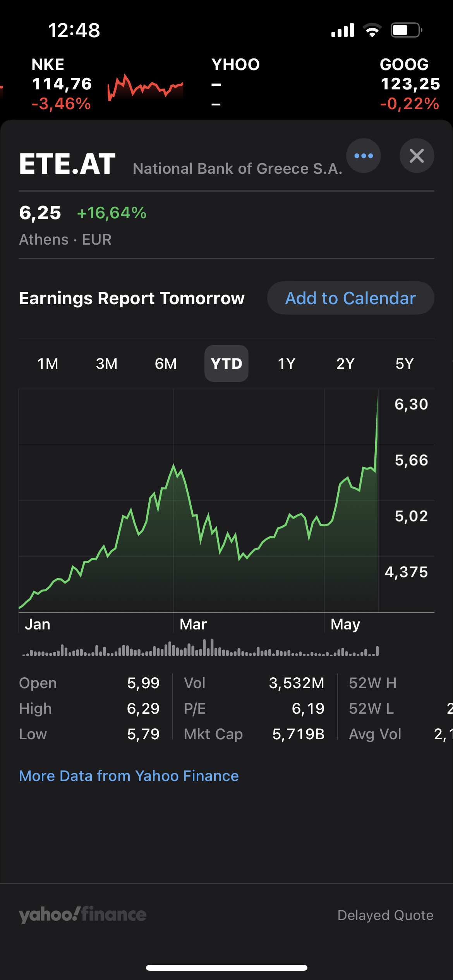Image resolution: width=453 pixels, height=980 pixels.
Task: Tap GOOG's -0,22% change value
Action: (410, 104)
